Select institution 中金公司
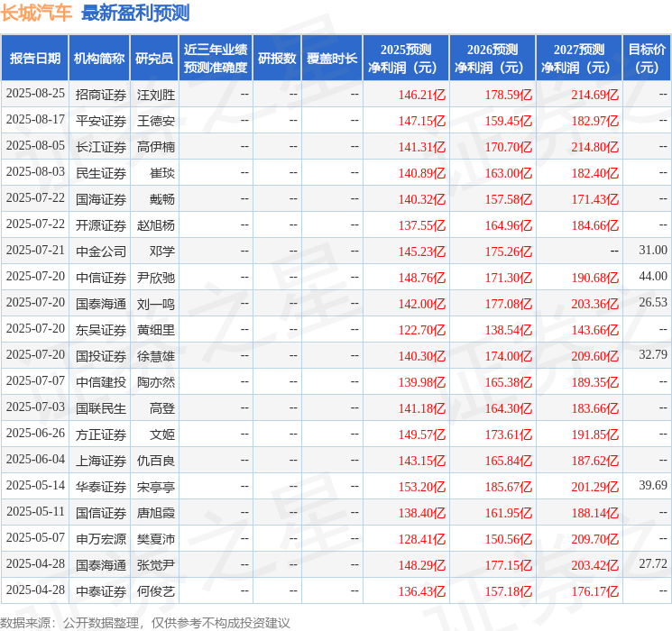672x631 pixels. point(101,251)
